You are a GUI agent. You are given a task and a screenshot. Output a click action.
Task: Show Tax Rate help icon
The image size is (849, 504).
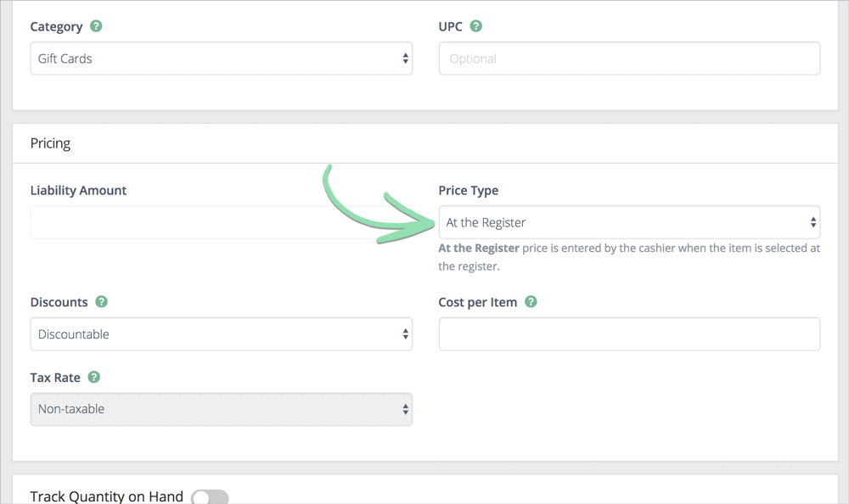click(x=93, y=377)
